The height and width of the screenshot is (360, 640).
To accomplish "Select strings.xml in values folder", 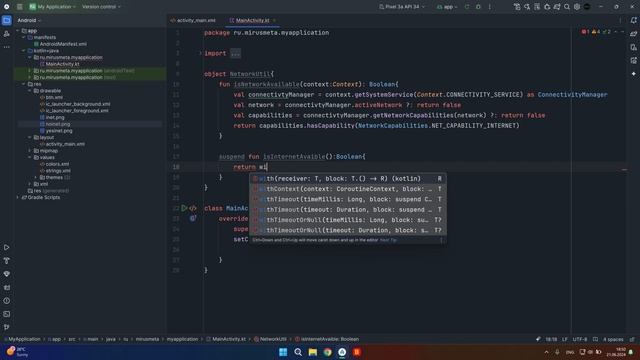I will pos(55,171).
